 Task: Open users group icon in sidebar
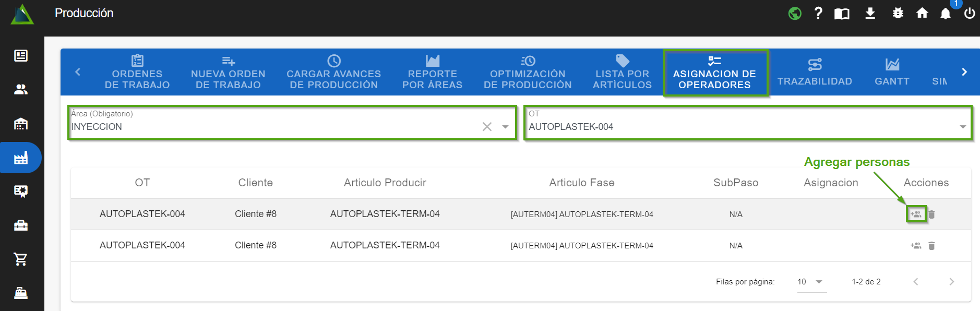21,90
